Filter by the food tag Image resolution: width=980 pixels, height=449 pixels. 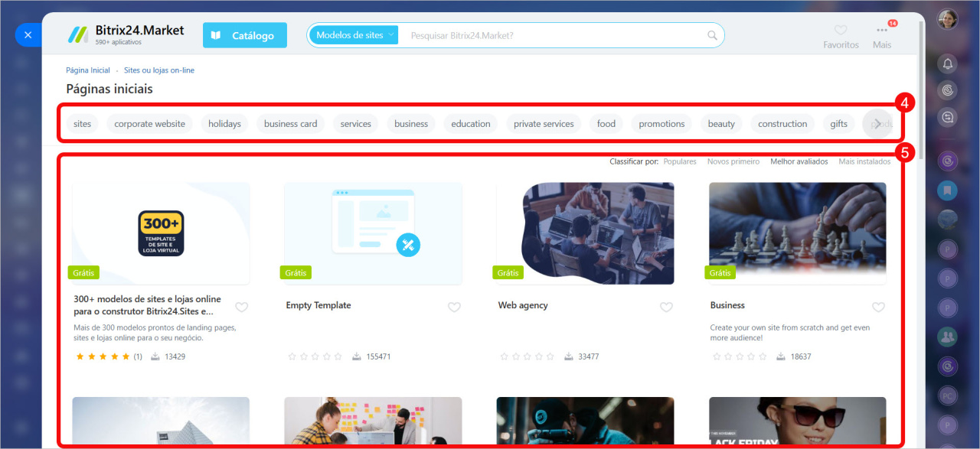pyautogui.click(x=606, y=124)
